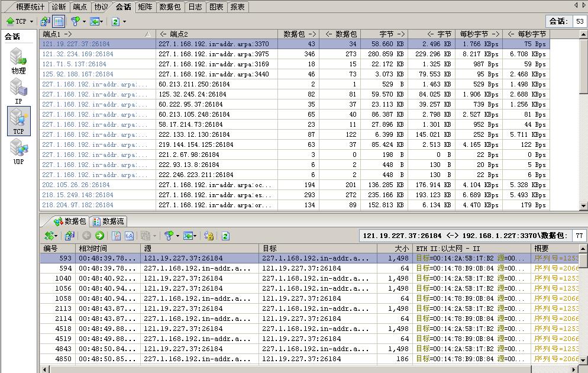Select the IP conversation icon in sidebar
The image size is (588, 373).
click(x=18, y=91)
